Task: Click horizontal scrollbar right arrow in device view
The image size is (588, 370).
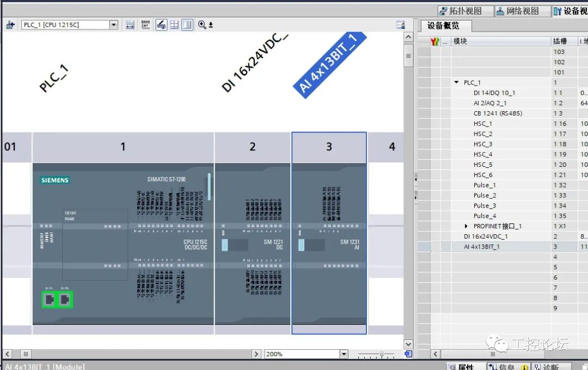Action: [256, 354]
